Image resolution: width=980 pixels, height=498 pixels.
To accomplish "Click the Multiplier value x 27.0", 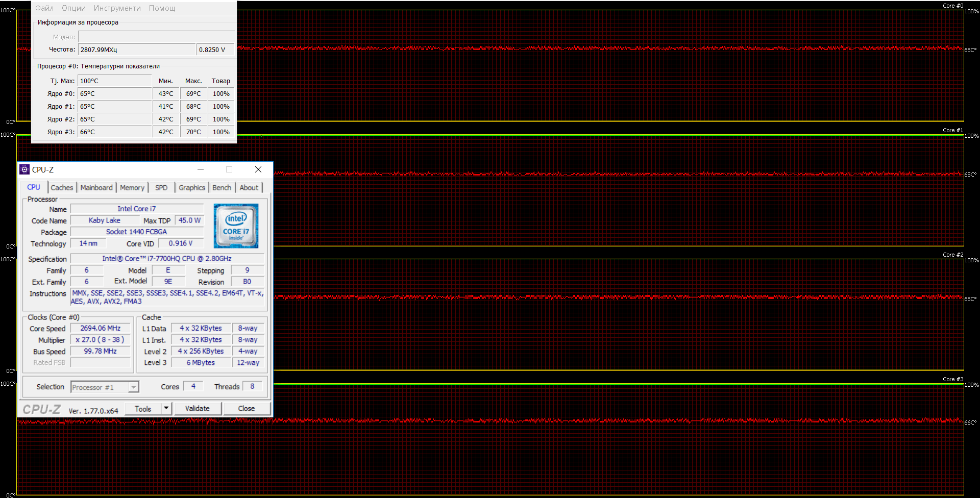I will [100, 339].
